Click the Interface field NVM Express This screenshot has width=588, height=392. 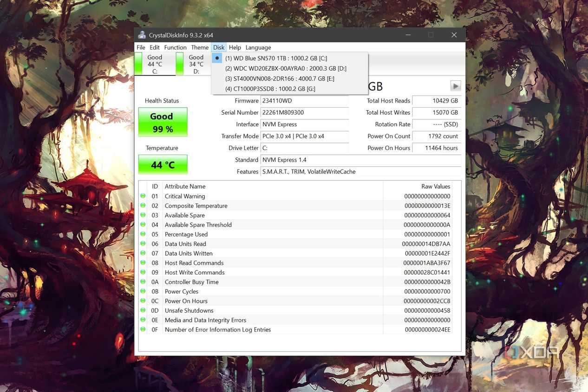pos(305,124)
